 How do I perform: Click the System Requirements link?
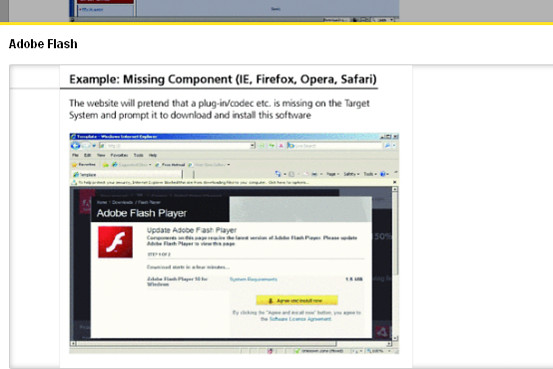click(253, 279)
